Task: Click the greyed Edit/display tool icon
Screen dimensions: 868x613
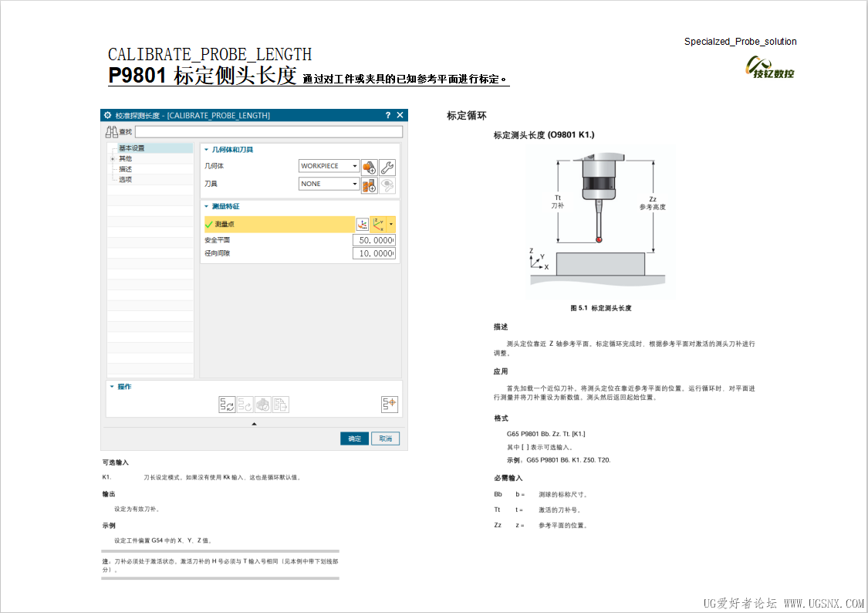Action: 387,185
